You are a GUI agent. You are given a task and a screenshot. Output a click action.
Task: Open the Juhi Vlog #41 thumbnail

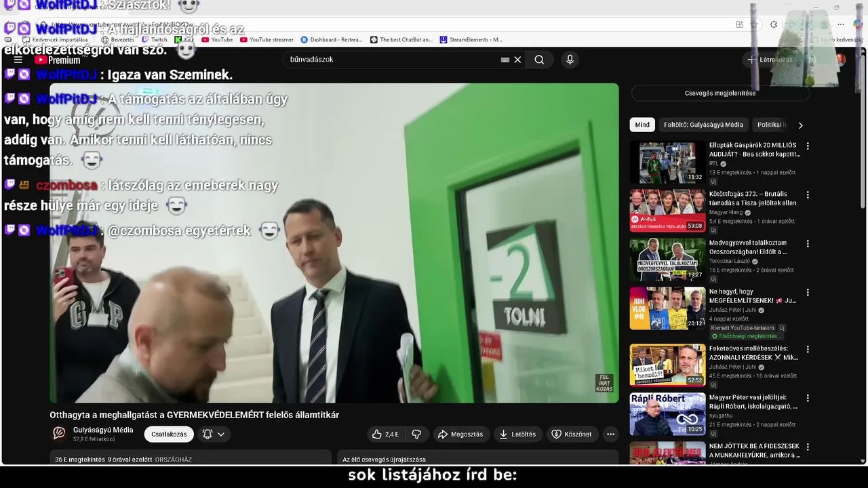667,308
